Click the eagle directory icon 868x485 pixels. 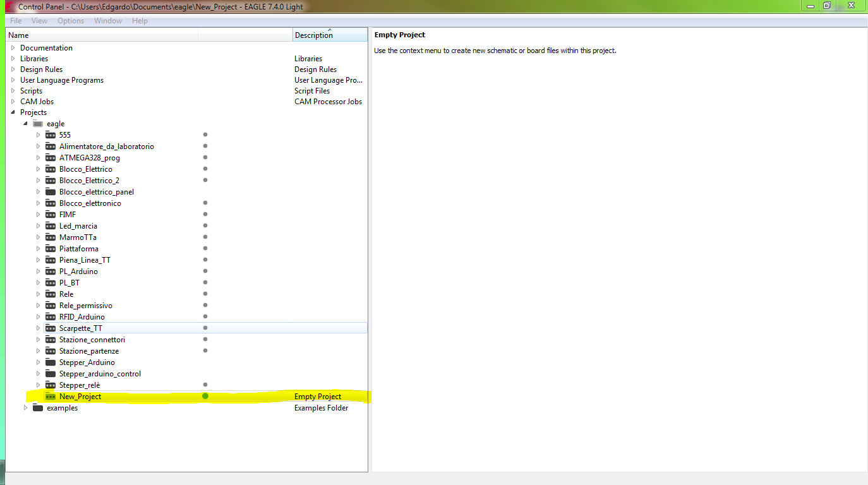(38, 124)
